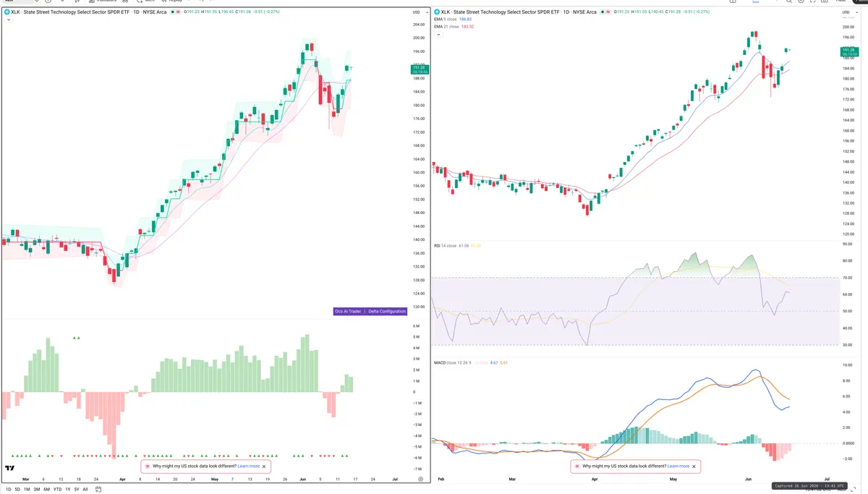Select the 1Y time range
868x494 pixels.
pos(68,490)
